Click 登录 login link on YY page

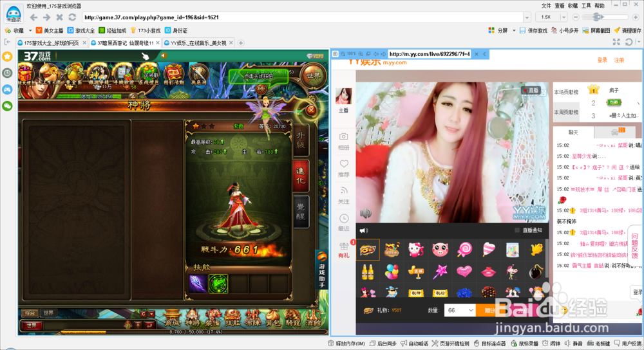coord(602,60)
